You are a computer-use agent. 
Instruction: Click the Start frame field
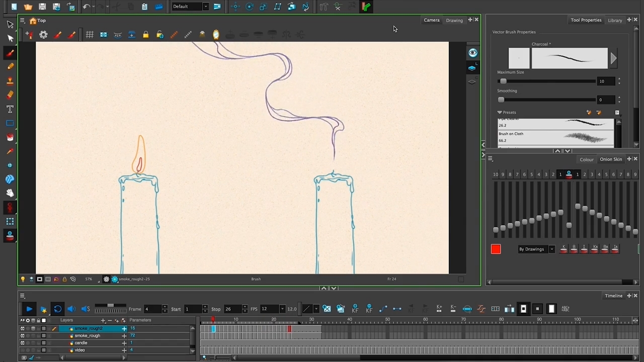(x=193, y=309)
